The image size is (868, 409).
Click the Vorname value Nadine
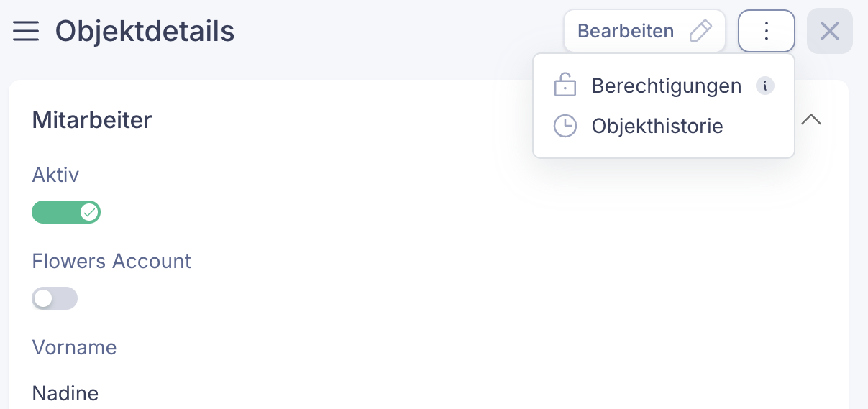point(65,393)
